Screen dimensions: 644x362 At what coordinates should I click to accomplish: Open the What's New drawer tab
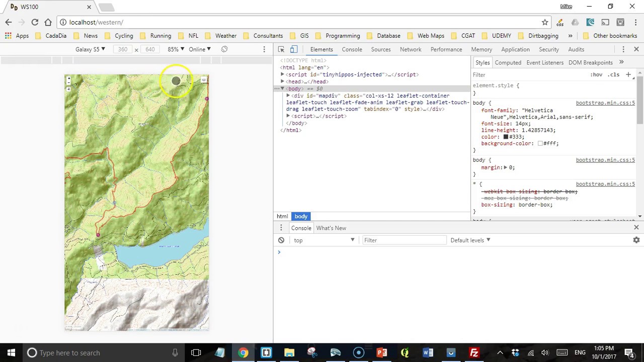(331, 228)
